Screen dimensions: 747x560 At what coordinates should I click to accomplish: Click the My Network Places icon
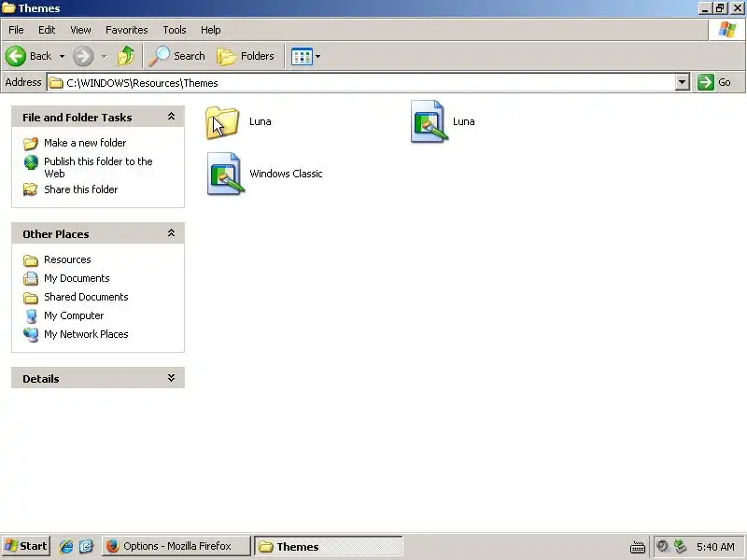[31, 335]
